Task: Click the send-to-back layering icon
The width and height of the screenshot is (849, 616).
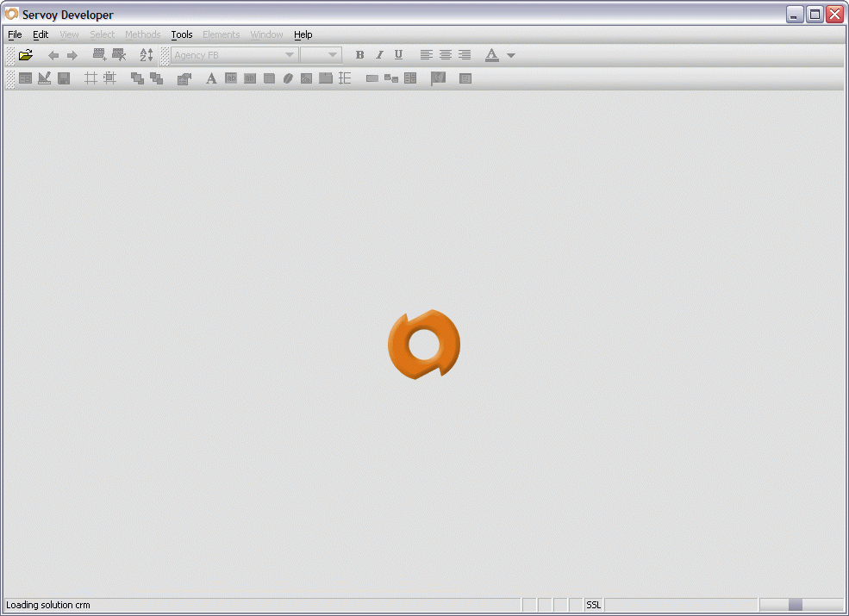Action: pos(155,78)
